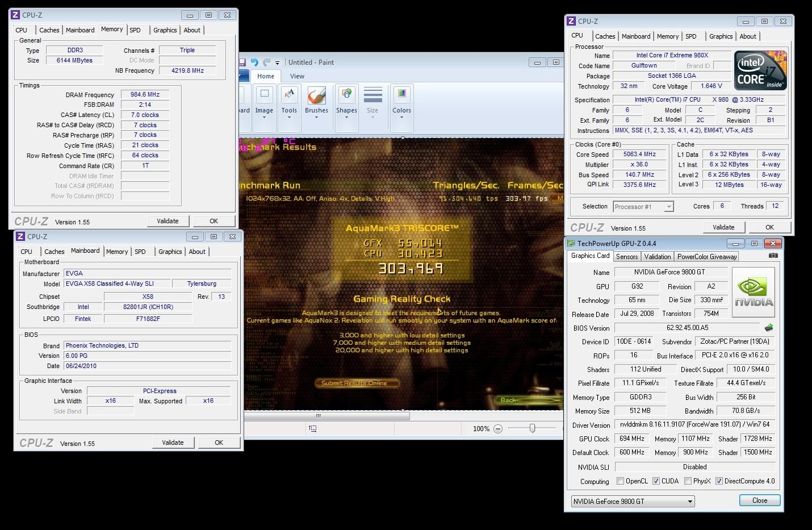Screen dimensions: 812x530
Task: Click the CPU-Z Mainboard window title icon
Action: click(x=20, y=236)
